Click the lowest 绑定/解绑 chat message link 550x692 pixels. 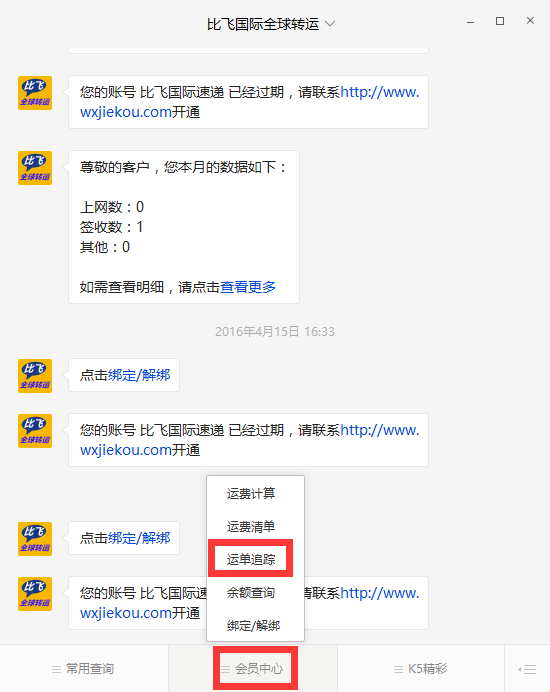(139, 538)
